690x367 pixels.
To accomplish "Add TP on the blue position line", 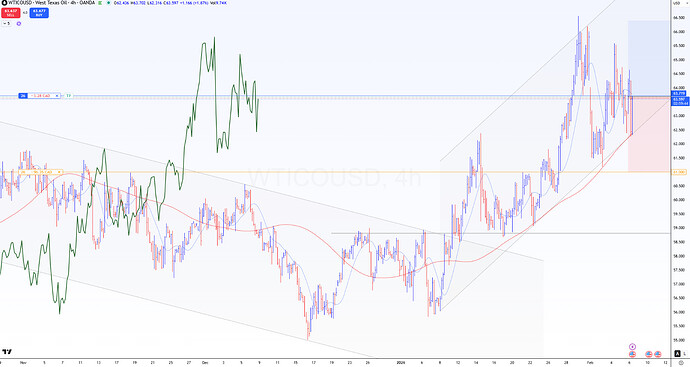I will coord(69,95).
